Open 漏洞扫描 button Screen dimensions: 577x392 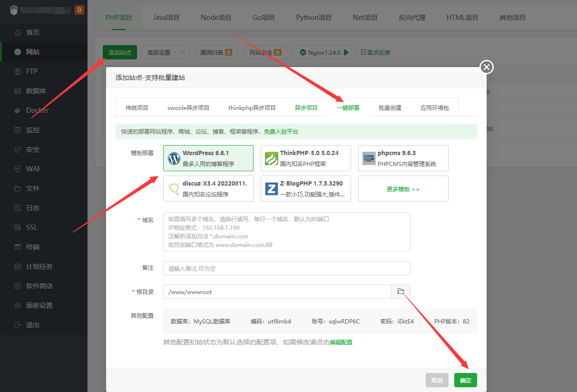(216, 53)
